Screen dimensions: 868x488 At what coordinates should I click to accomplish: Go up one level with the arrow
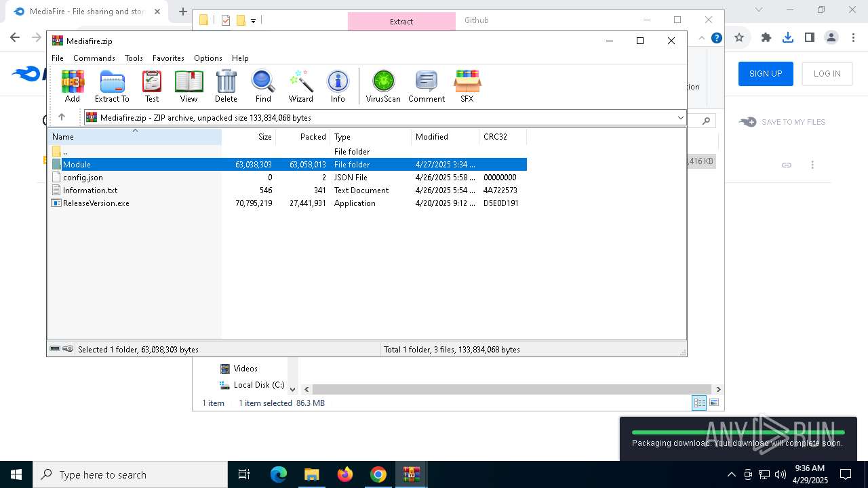[62, 117]
